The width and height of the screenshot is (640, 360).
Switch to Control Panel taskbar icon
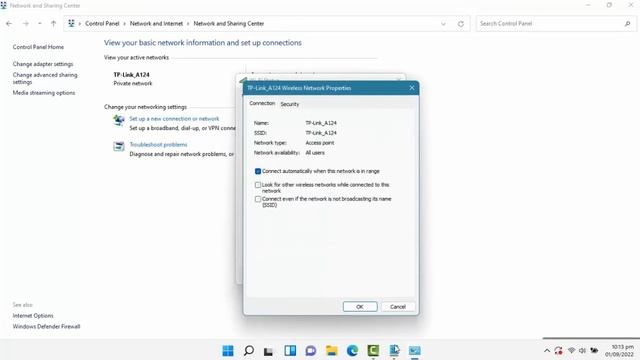pyautogui.click(x=415, y=351)
